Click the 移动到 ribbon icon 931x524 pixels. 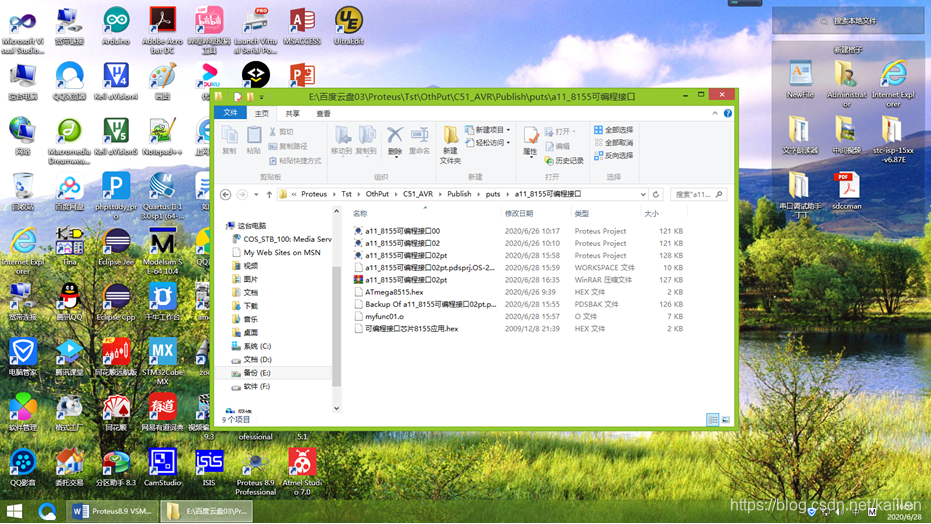point(341,141)
